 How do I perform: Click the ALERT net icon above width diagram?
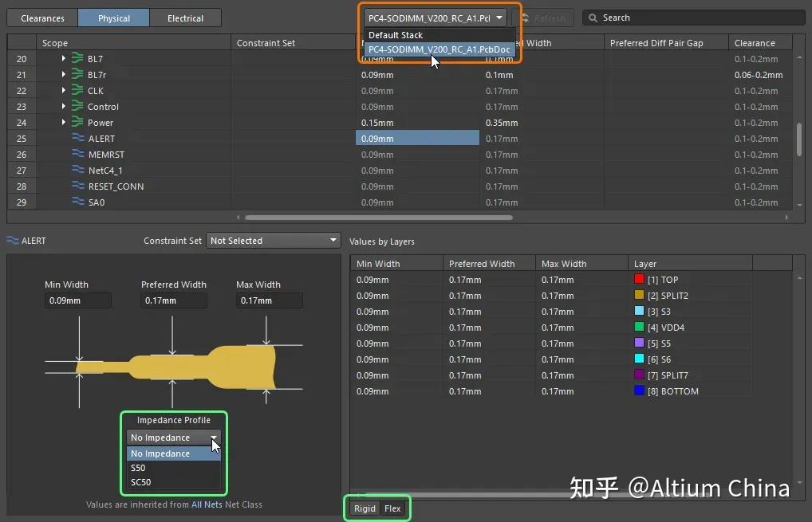click(x=13, y=241)
